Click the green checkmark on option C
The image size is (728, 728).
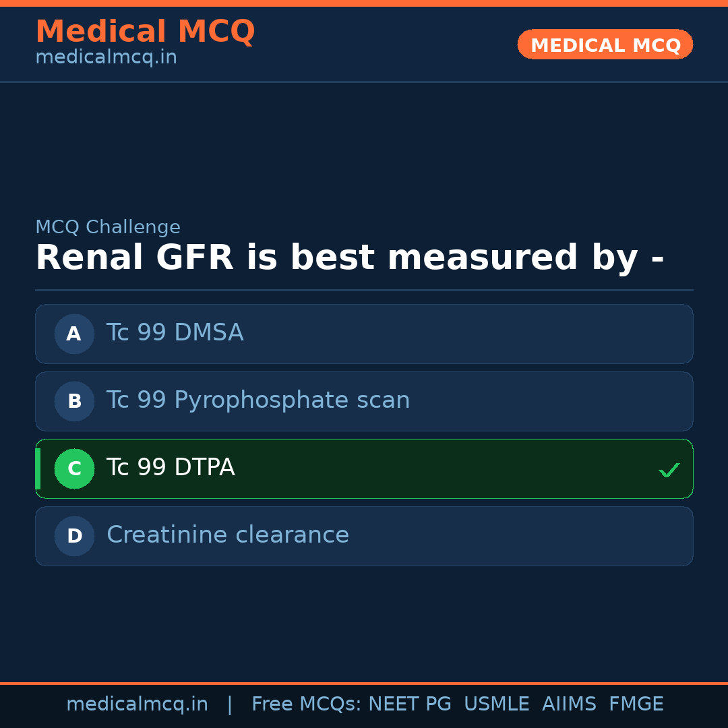[x=669, y=470]
